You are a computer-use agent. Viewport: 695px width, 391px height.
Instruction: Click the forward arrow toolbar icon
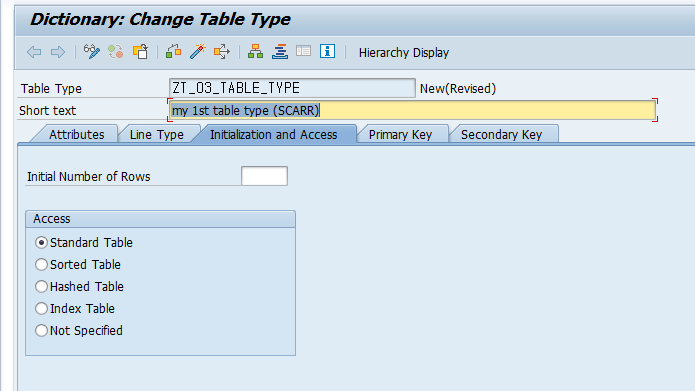pyautogui.click(x=58, y=52)
